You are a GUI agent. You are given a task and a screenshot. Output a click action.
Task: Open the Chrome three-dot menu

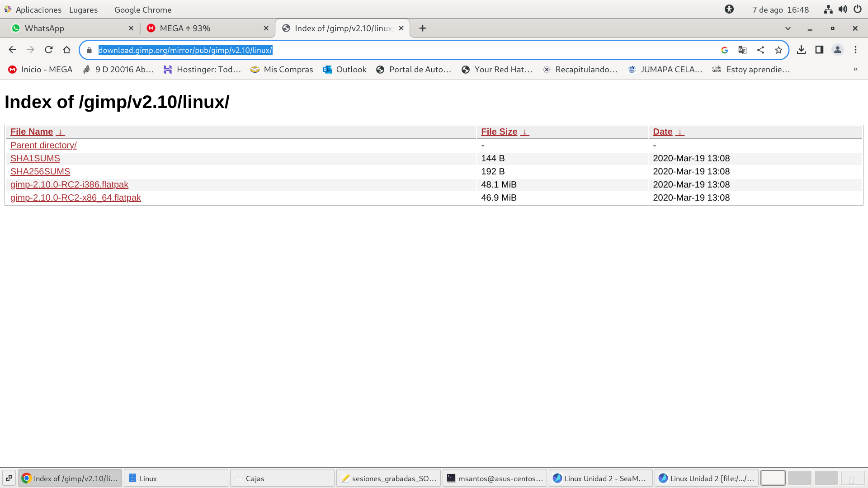pos(855,50)
